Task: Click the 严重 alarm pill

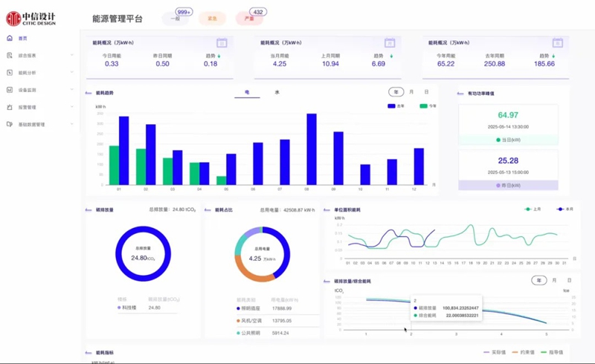Action: pos(249,19)
